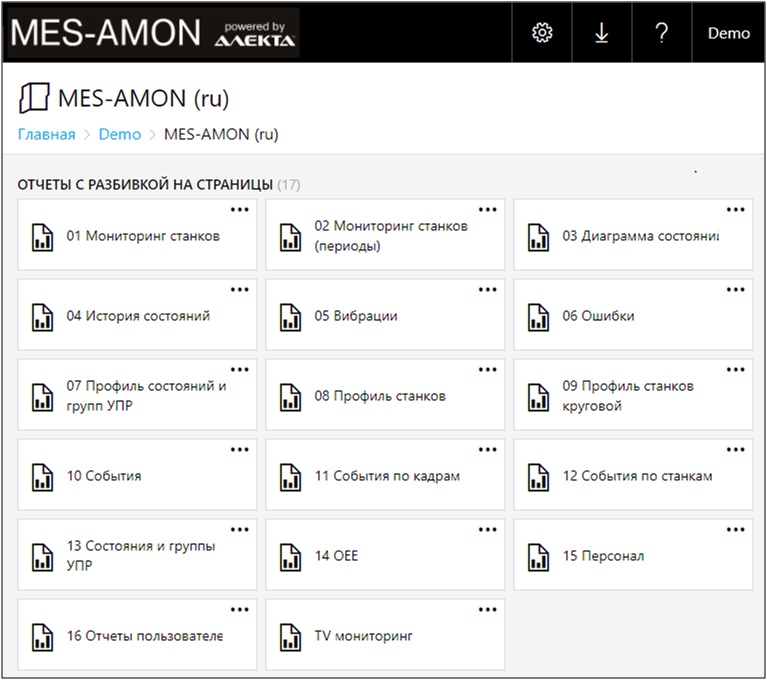Go to the Demo breadcrumb link
The image size is (767, 680).
point(120,134)
